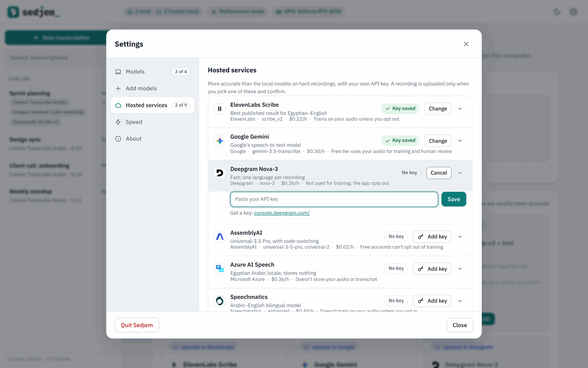Click the Hosted services heading text
Viewport: 588px width, 368px height.
(x=232, y=70)
